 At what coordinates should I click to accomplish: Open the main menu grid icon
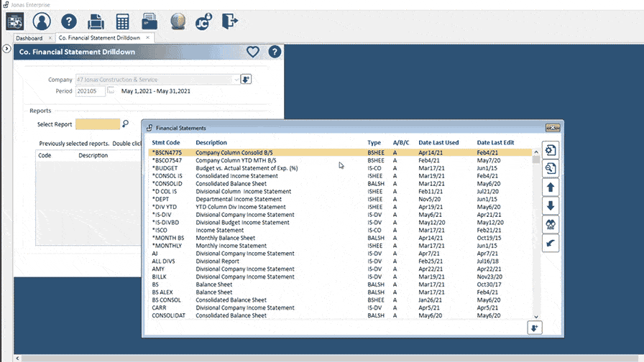click(x=15, y=22)
